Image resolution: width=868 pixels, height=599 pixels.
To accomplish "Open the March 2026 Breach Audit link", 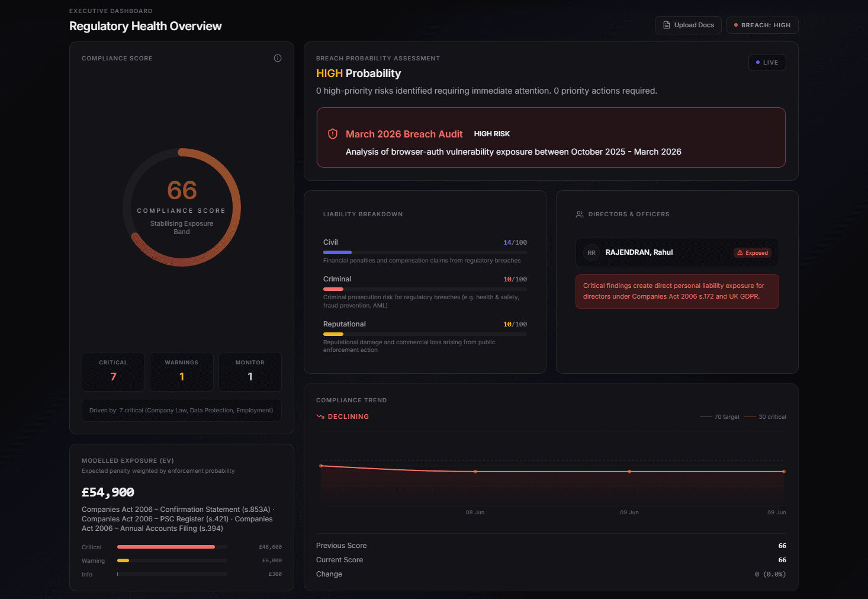I will pyautogui.click(x=404, y=134).
